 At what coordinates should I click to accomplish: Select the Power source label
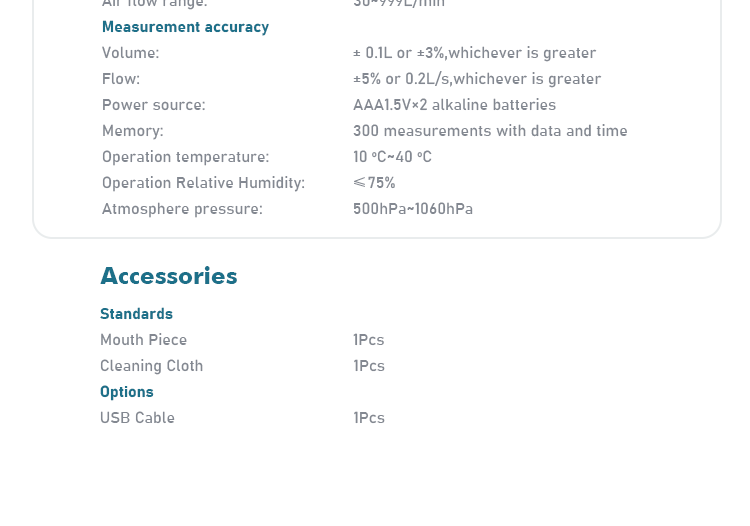pos(154,105)
